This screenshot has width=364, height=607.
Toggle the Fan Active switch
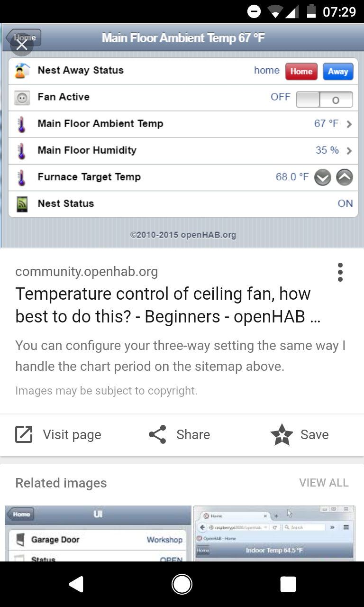[x=324, y=99]
